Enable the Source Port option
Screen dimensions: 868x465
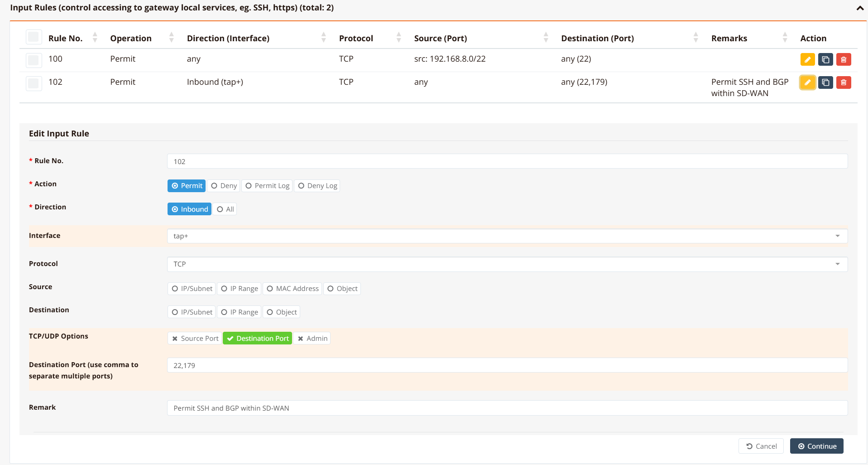pyautogui.click(x=195, y=339)
